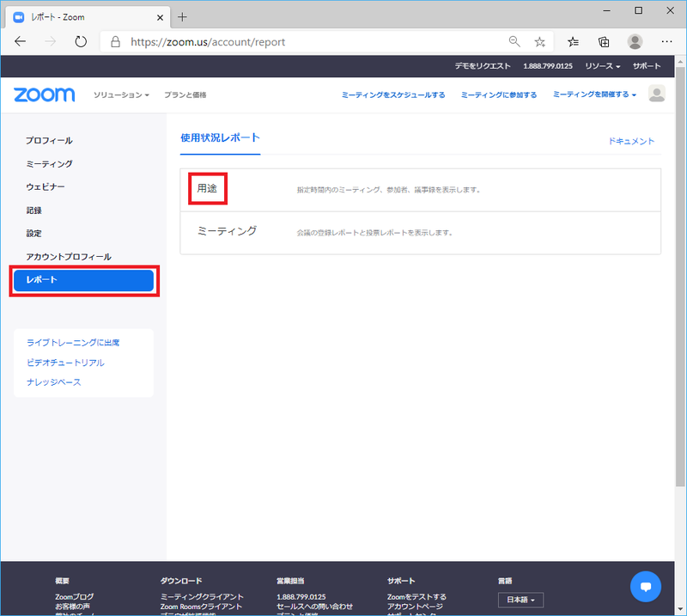Open the 用途 usage report
687x616 pixels.
click(207, 188)
